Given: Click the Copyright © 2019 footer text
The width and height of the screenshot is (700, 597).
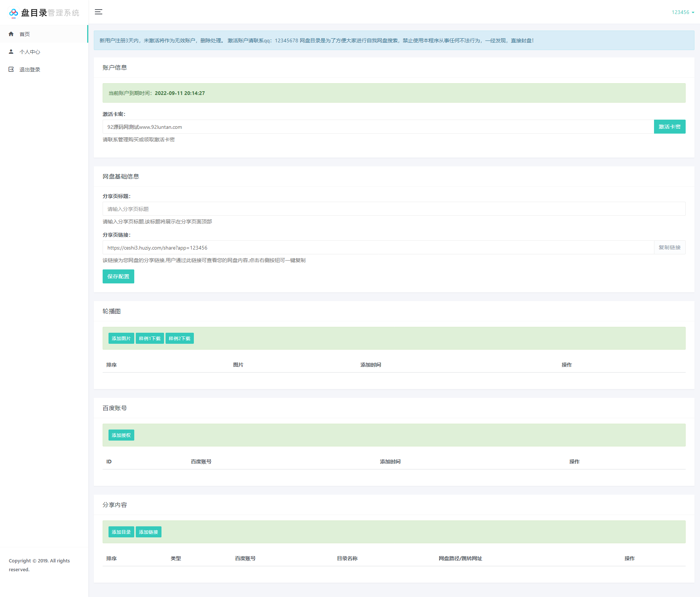Looking at the screenshot, I should click(39, 565).
